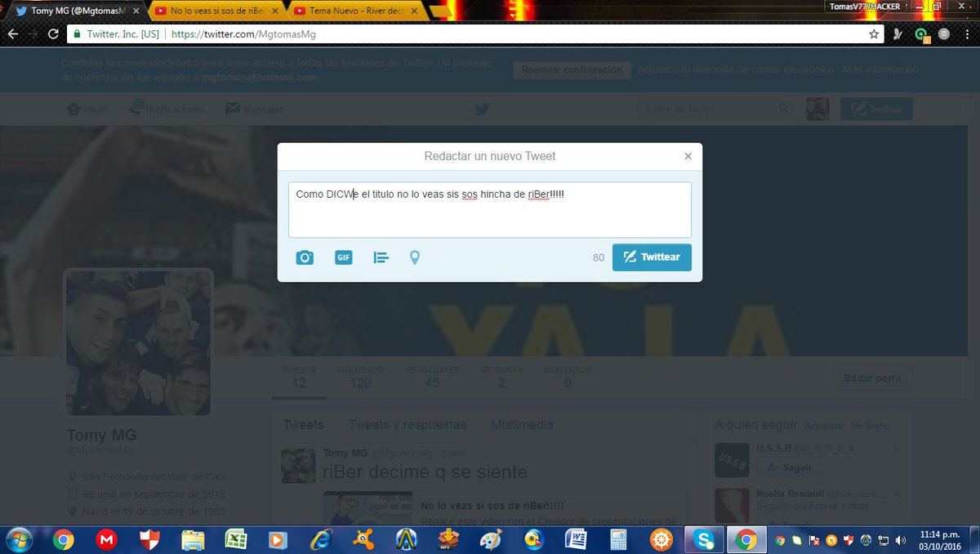Screen dimensions: 980x554
Task: Close the Redactar un nuevo Tweet dialog
Action: click(x=688, y=156)
